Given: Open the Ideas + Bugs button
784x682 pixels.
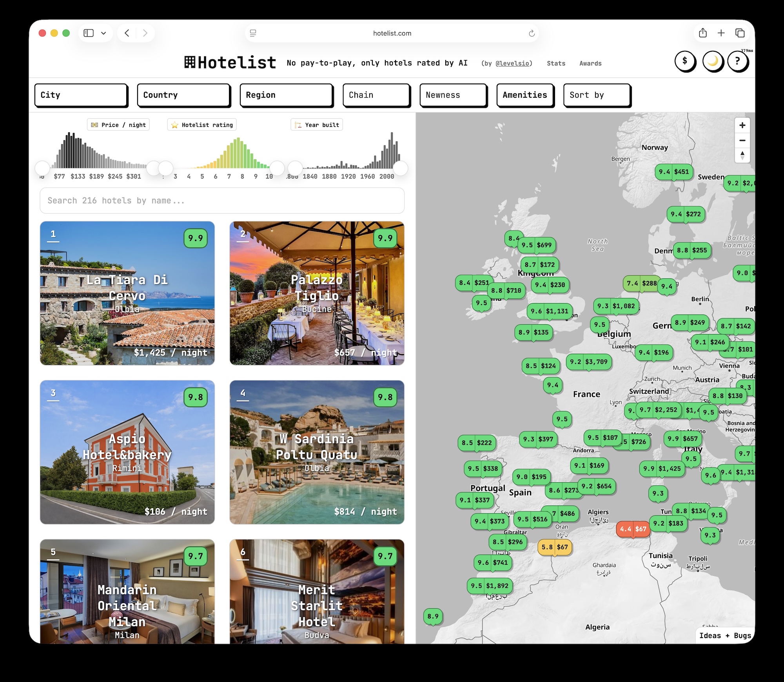Looking at the screenshot, I should coord(725,636).
